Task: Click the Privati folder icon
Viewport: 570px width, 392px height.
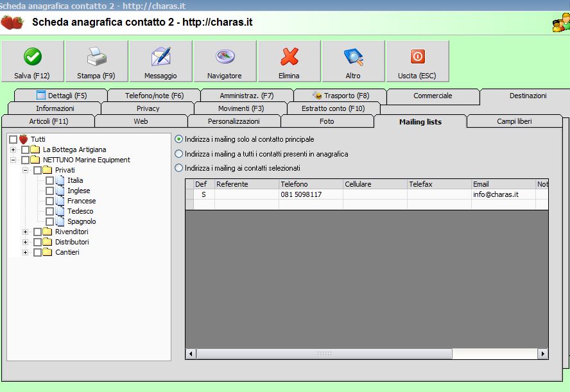Action: 47,169
